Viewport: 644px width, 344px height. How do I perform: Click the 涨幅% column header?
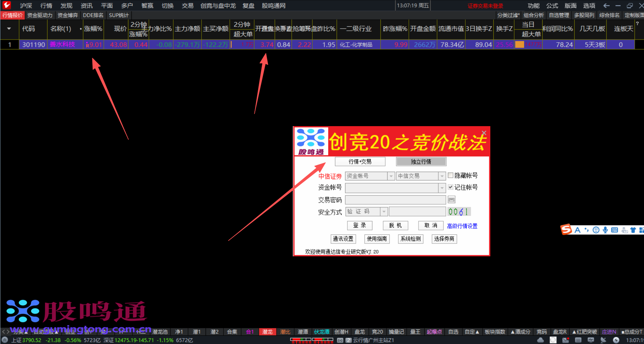(x=93, y=29)
